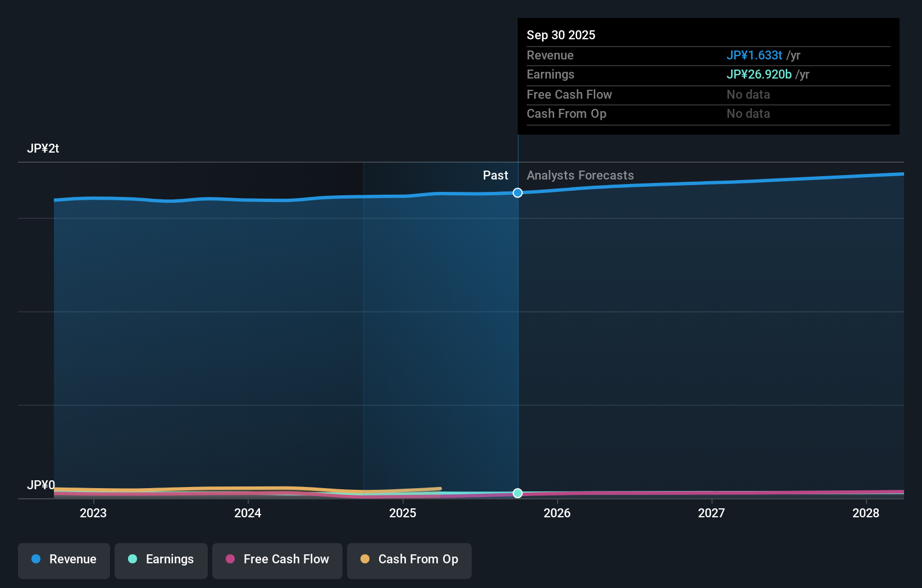Image resolution: width=922 pixels, height=588 pixels.
Task: Click the JP¥26.920b earnings value in tooltip
Action: [x=760, y=74]
